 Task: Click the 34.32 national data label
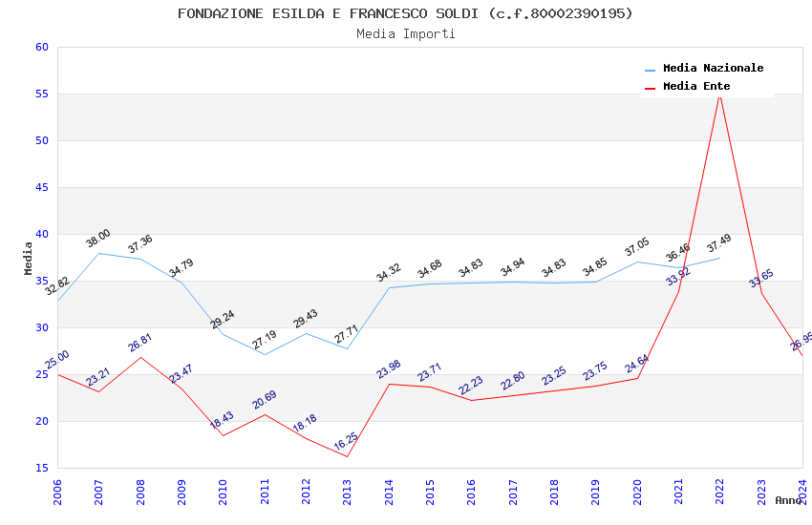(389, 273)
